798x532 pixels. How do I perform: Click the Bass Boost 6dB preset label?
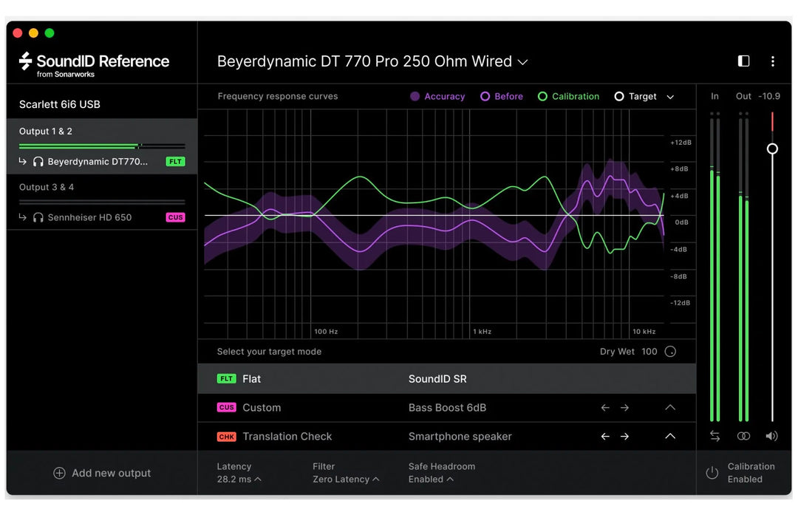coord(447,408)
